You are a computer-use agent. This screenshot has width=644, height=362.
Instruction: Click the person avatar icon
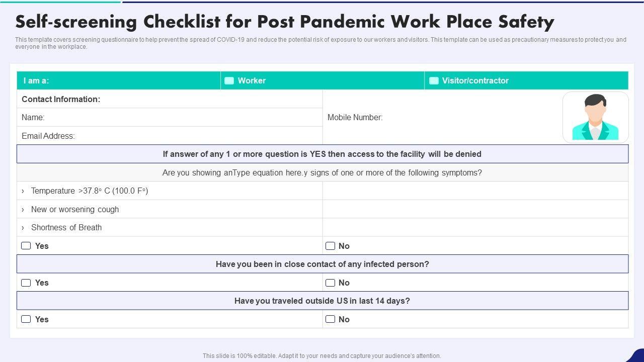595,117
